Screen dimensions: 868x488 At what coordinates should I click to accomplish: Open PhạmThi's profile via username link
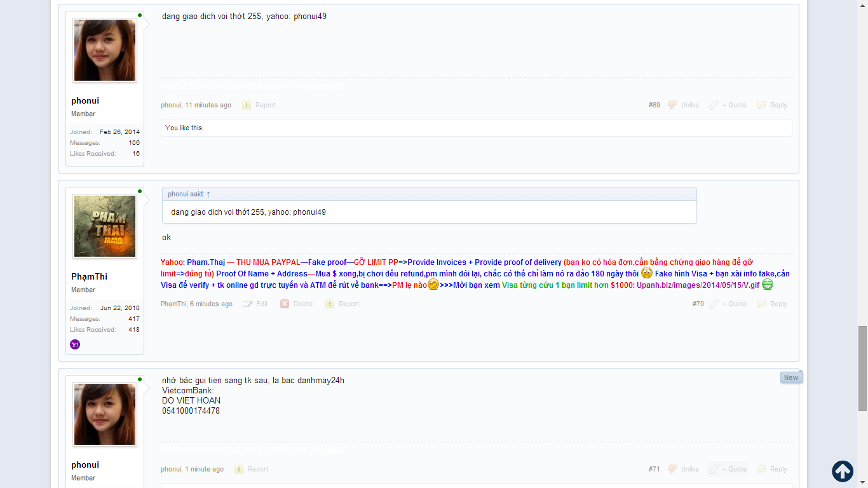pos(90,276)
